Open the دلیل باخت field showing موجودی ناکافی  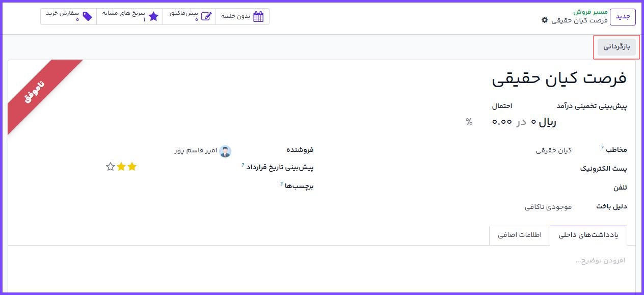point(548,207)
